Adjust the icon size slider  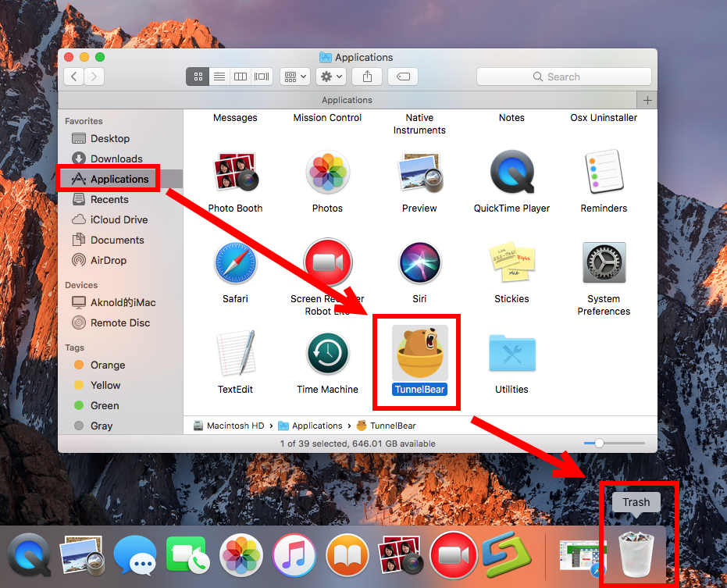tap(597, 443)
